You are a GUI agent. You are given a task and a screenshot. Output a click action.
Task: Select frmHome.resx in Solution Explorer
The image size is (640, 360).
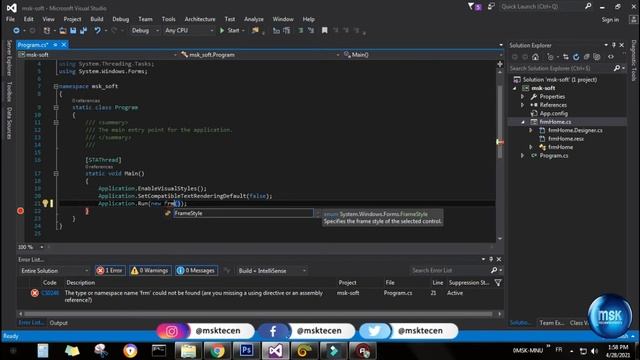[566, 139]
